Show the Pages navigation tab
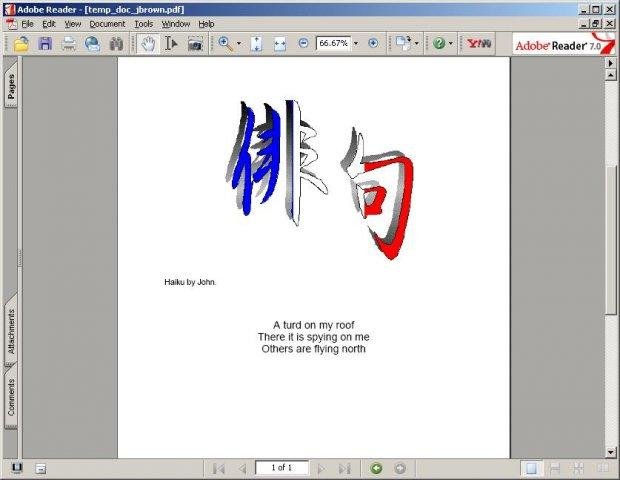 pyautogui.click(x=11, y=85)
